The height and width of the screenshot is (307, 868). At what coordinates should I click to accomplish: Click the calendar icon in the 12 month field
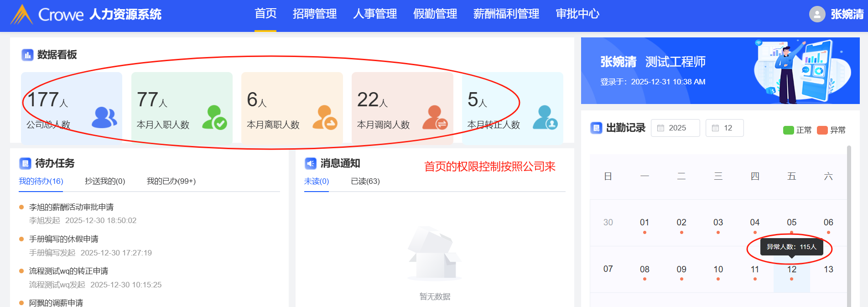[x=715, y=128]
